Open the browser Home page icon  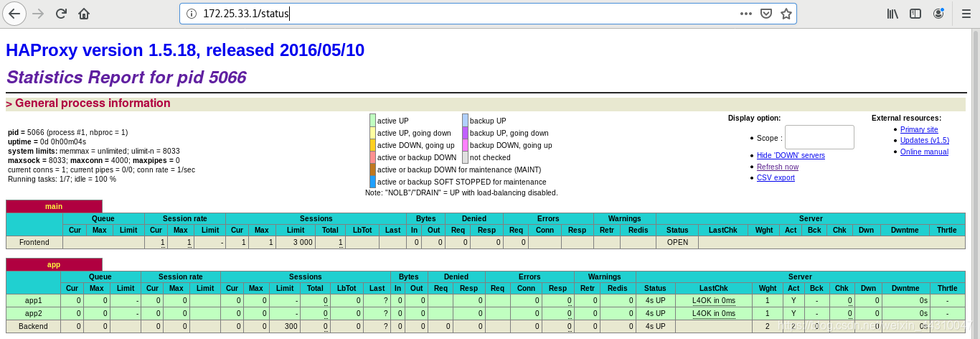coord(84,14)
